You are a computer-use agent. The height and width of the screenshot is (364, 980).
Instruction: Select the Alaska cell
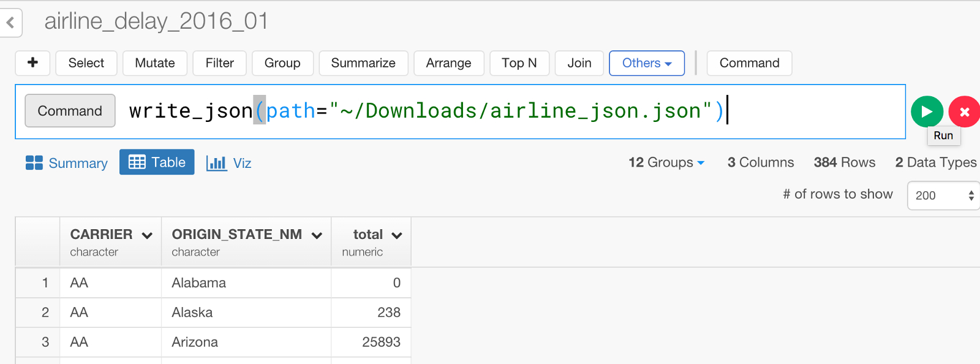[246, 313]
